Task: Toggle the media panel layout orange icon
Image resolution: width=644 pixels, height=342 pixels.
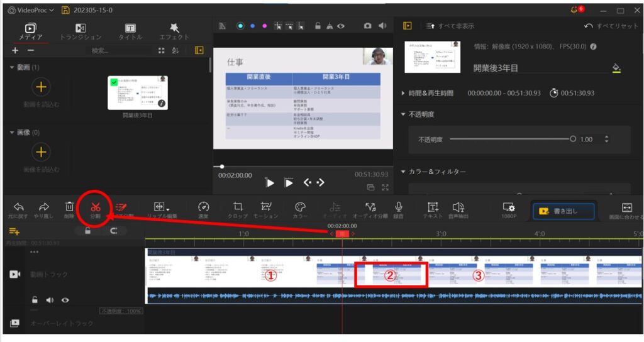Action: pos(199,50)
